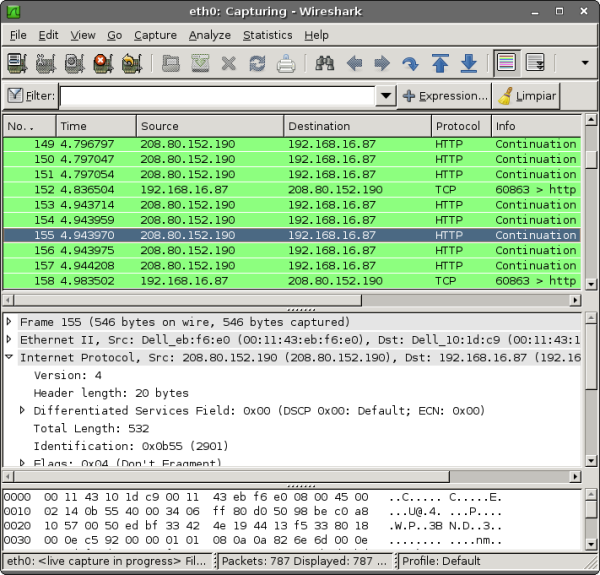This screenshot has height=575, width=600.
Task: Open the Analyze menu
Action: click(x=210, y=35)
